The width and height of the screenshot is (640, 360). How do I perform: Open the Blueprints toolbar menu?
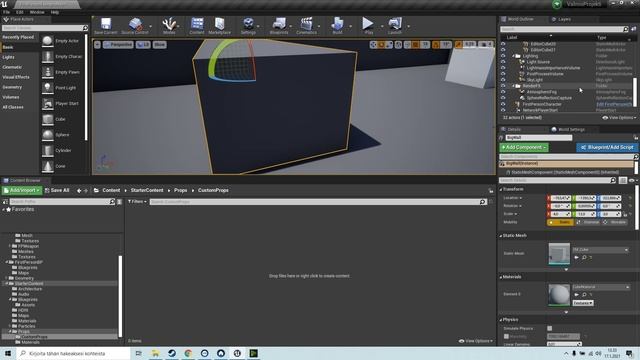pos(279,26)
